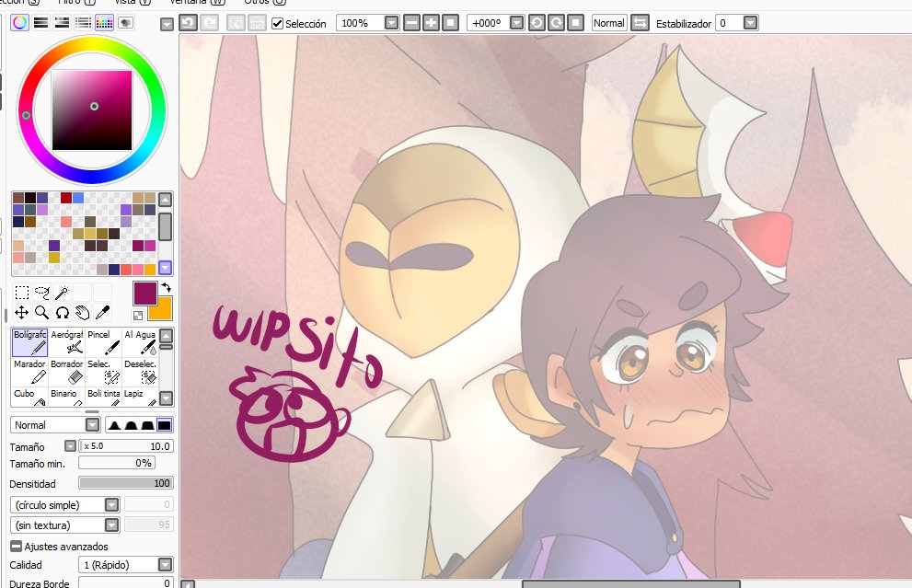912x588 pixels.
Task: Select the Bolígrafo tool
Action: point(29,342)
